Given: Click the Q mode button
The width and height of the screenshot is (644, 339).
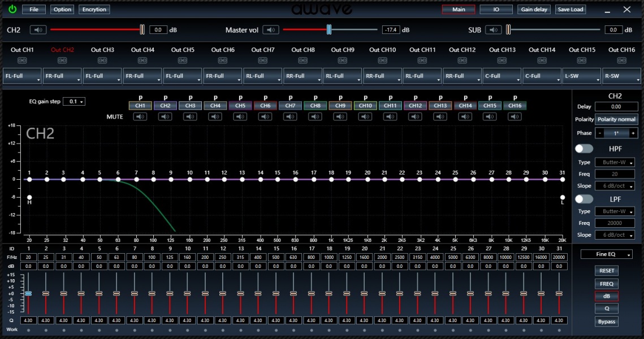Looking at the screenshot, I should pyautogui.click(x=606, y=308).
